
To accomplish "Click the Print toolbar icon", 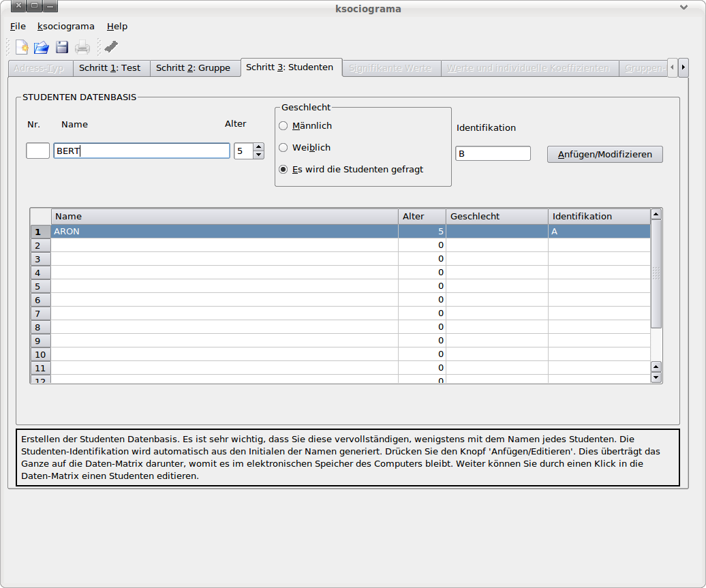I will pos(82,47).
